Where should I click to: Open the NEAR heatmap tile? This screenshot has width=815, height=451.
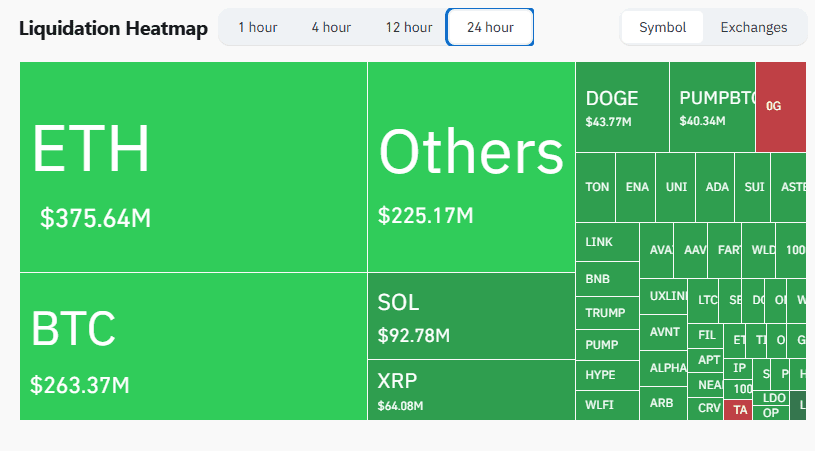[x=705, y=385]
